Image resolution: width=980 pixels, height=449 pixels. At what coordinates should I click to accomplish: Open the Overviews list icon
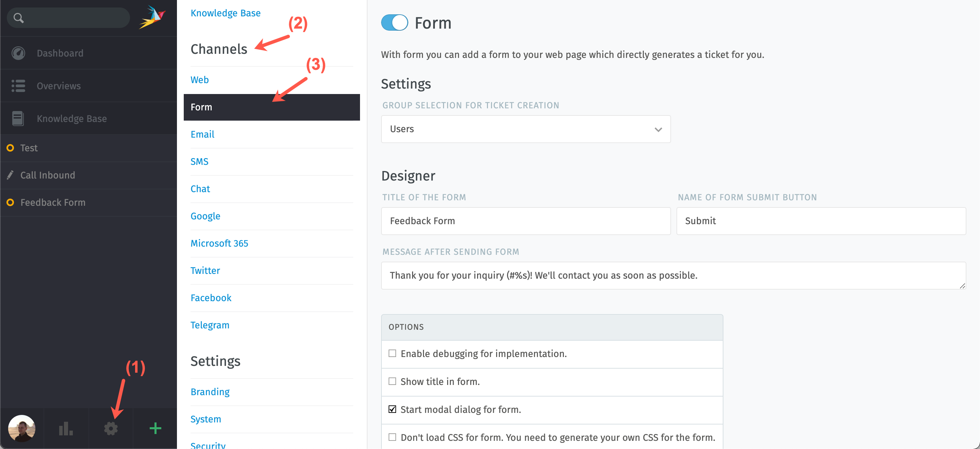coord(18,86)
